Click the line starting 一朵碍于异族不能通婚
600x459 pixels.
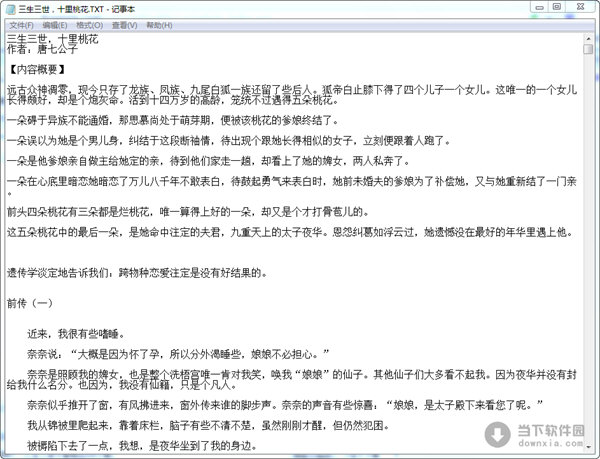173,120
